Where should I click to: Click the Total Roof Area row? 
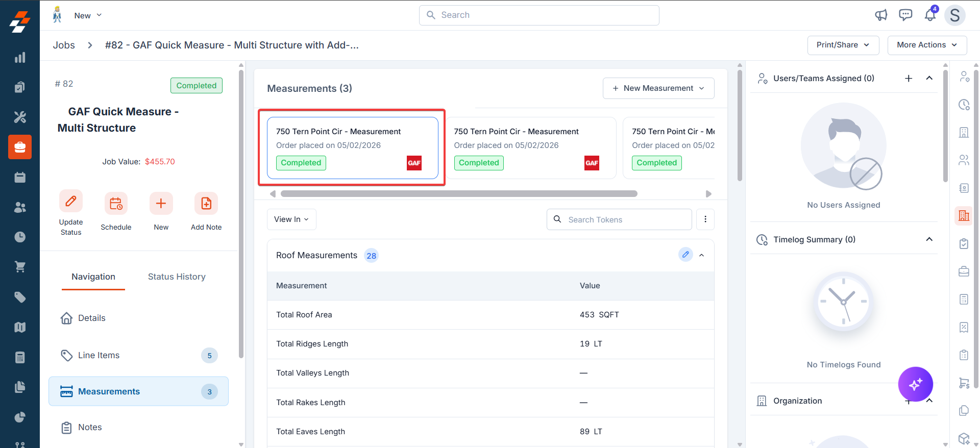(x=491, y=315)
